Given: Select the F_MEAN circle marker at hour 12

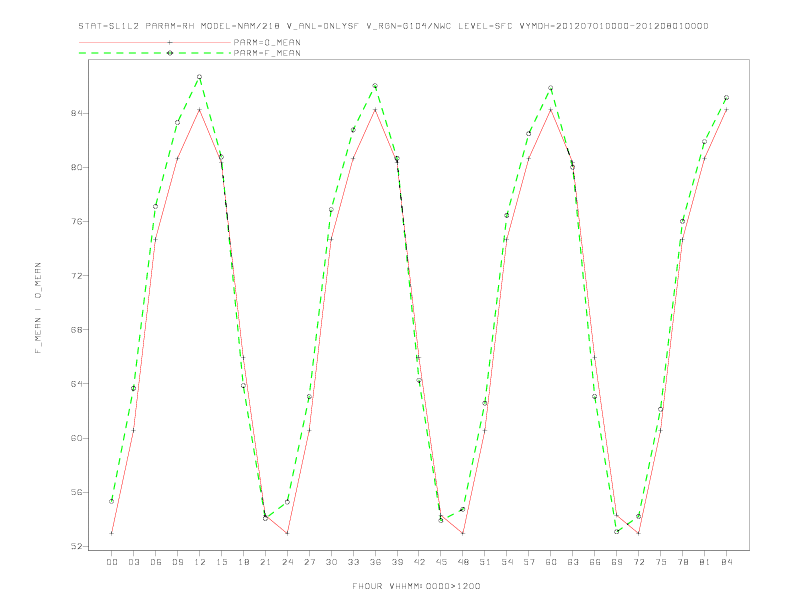Looking at the screenshot, I should [x=200, y=77].
